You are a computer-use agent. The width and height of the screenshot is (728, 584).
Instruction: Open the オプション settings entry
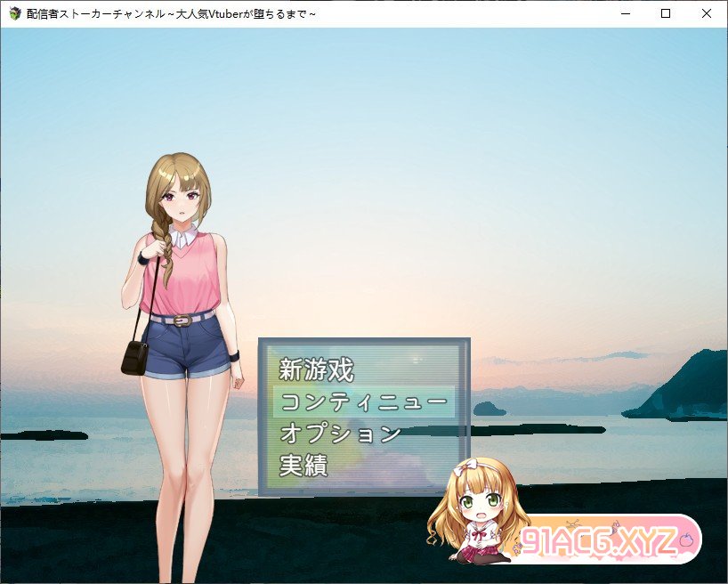pos(336,434)
